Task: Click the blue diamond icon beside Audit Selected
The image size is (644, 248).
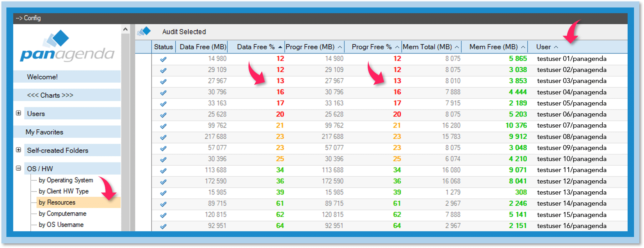Action: coord(144,31)
